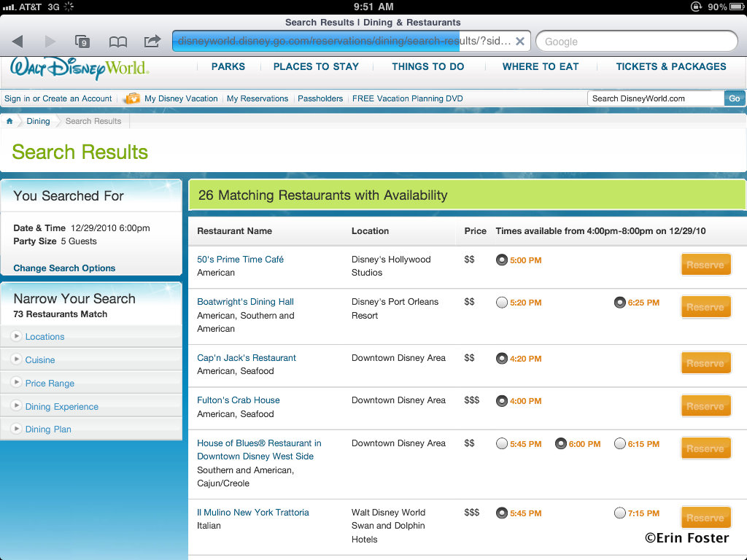Open the Safari tabs pages icon
Screen dimensions: 747x560
(x=82, y=42)
